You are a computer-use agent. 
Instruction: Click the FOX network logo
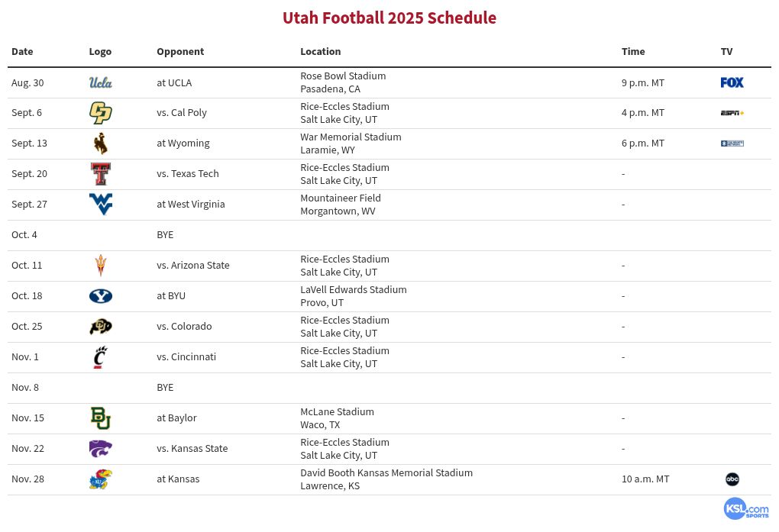(x=732, y=82)
